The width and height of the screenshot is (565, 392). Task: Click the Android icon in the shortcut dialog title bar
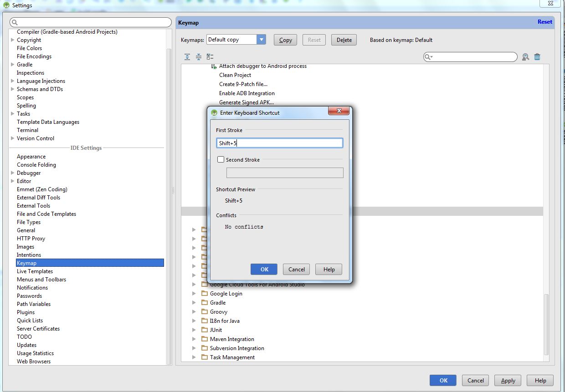tap(214, 112)
